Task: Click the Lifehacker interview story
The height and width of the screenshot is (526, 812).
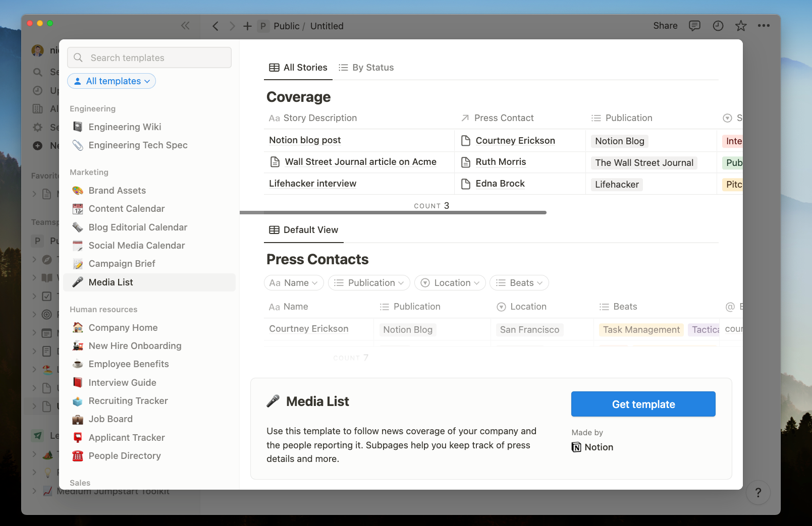Action: coord(313,184)
